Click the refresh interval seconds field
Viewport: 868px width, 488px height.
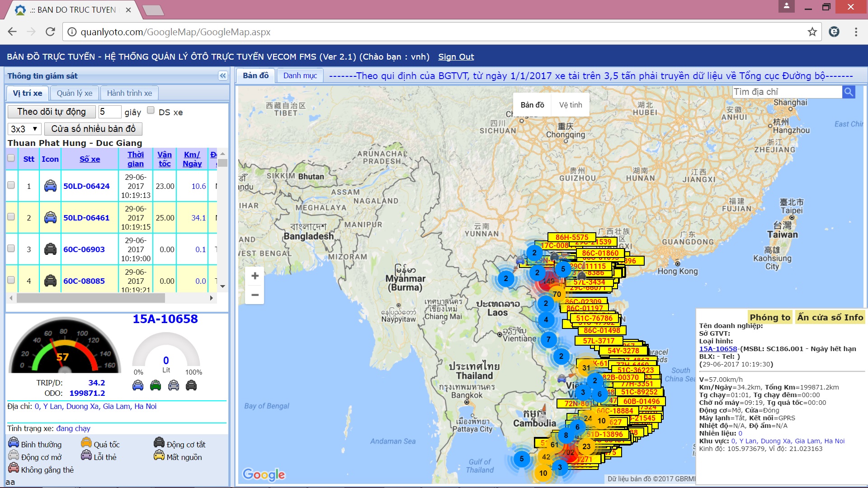coord(110,112)
